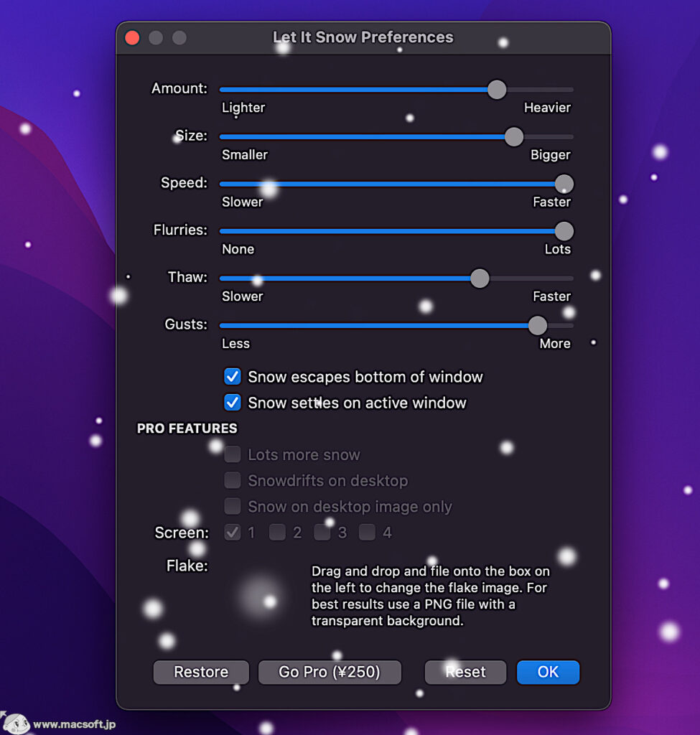The width and height of the screenshot is (700, 735).
Task: Close the Let It Snow Preferences window
Action: click(x=132, y=37)
